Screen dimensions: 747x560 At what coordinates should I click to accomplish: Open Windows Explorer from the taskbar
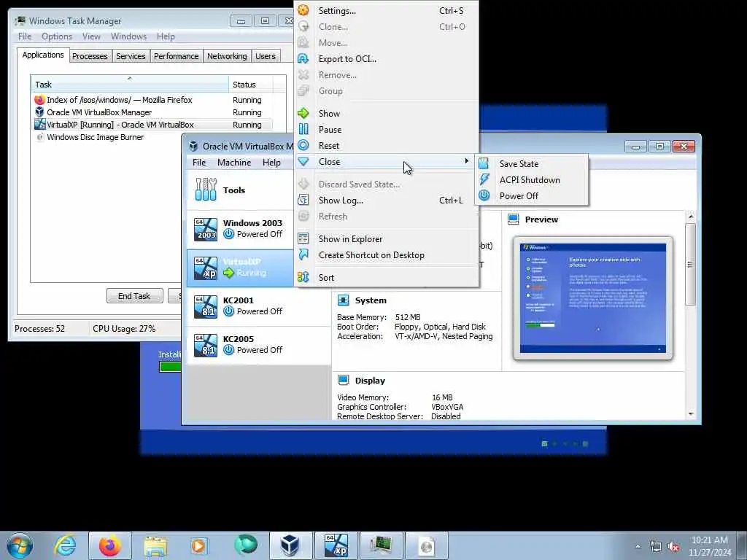click(x=155, y=545)
